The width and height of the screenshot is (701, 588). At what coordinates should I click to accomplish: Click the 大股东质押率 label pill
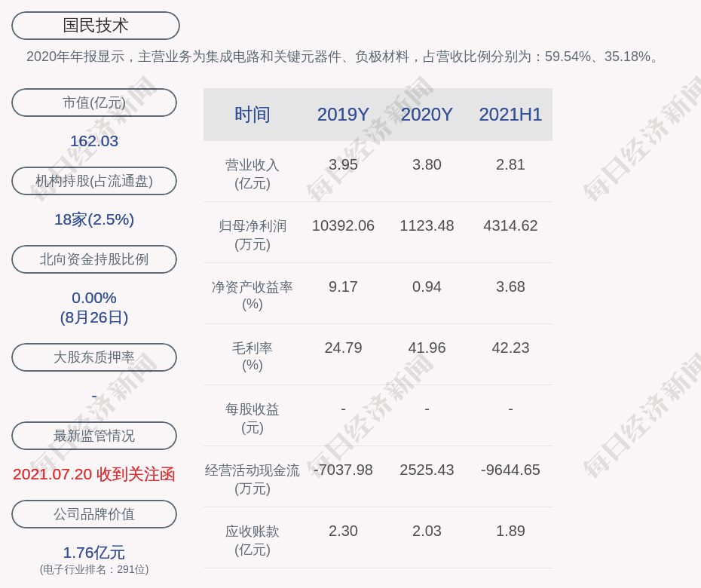[94, 357]
